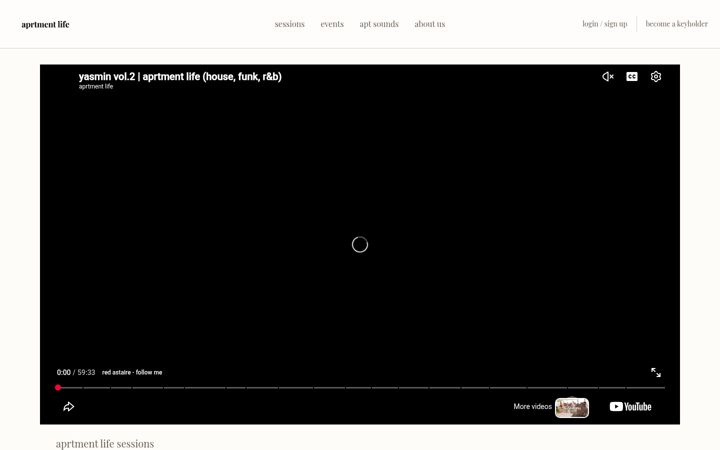
Task: Click the aprtment life site logo
Action: click(45, 24)
